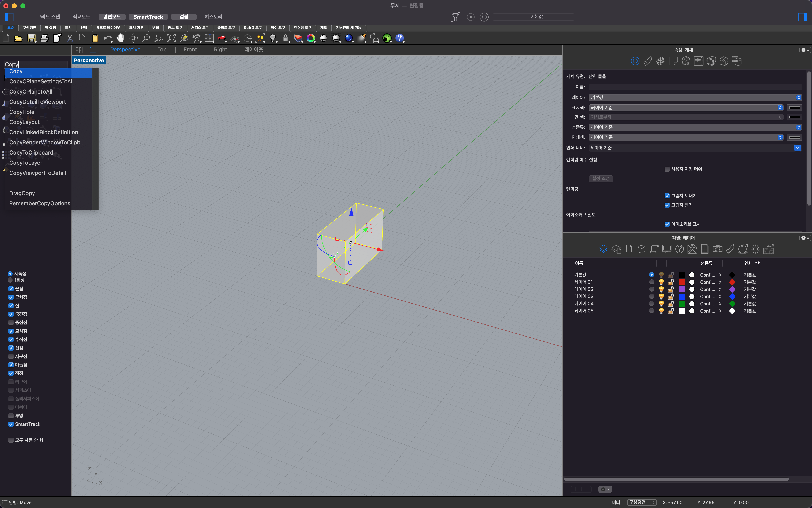Toggle the 히스토리 button
812x508 pixels.
tap(213, 17)
